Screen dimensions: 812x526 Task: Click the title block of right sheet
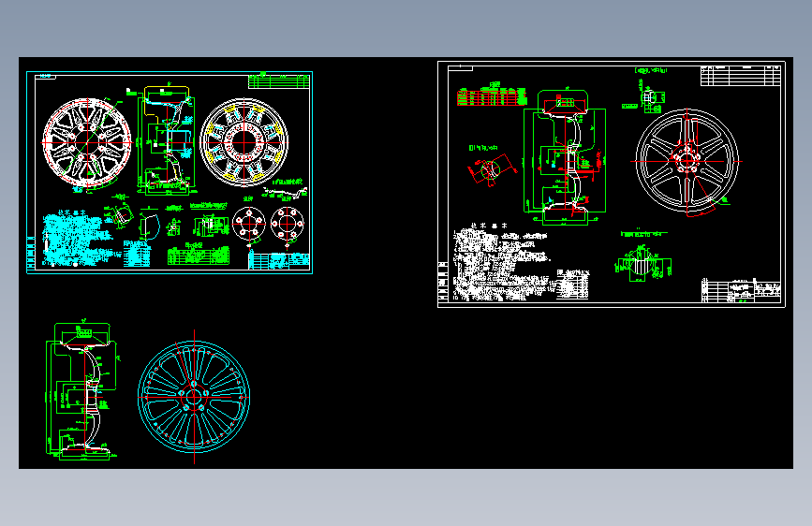tap(741, 291)
